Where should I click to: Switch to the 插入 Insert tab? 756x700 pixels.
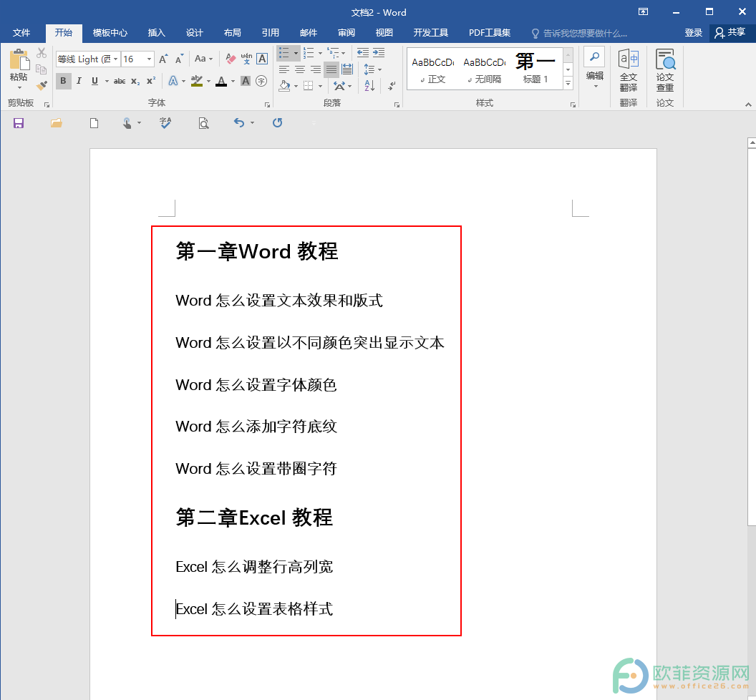(156, 33)
